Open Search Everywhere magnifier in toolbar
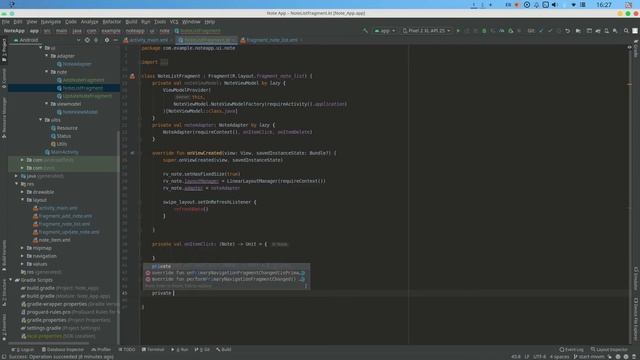 tap(626, 31)
